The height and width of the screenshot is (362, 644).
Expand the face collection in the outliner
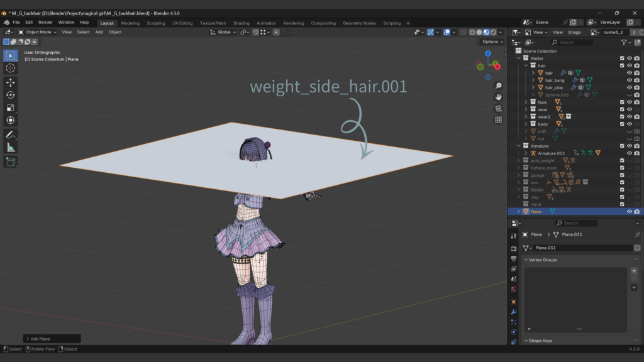(526, 102)
